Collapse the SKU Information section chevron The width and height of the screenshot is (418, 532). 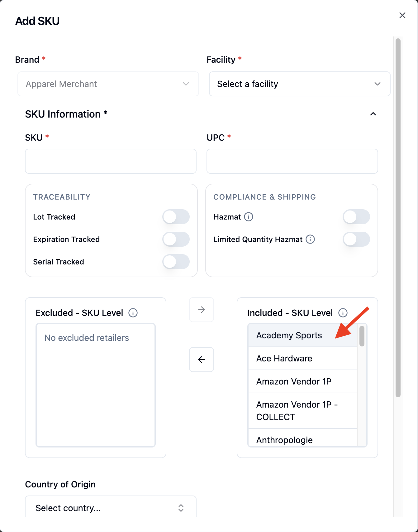pyautogui.click(x=373, y=114)
